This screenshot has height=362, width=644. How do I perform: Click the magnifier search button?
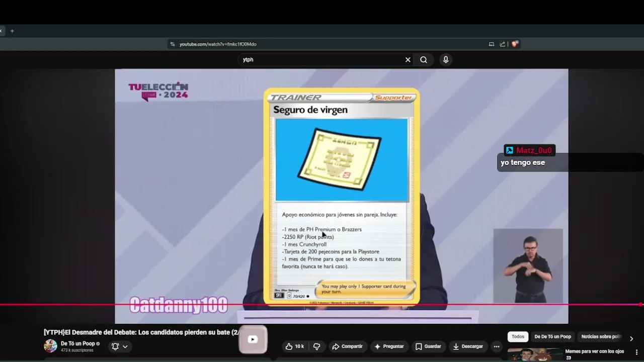click(424, 60)
